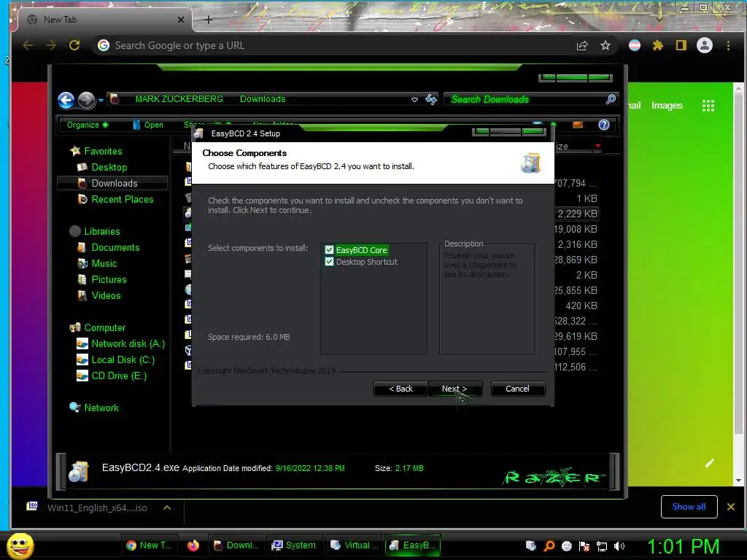Viewport: 747px width, 560px height.
Task: Click Next in the EasyBCD setup
Action: click(x=455, y=389)
